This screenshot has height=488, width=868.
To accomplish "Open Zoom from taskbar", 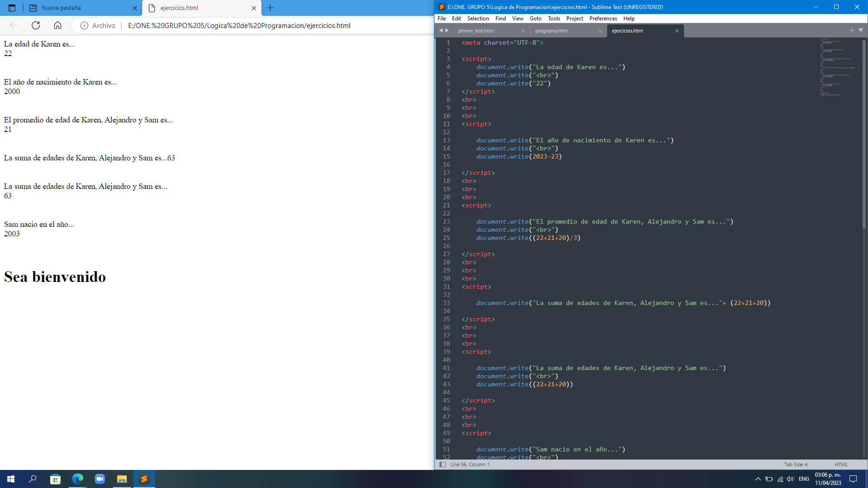I will coord(99,479).
